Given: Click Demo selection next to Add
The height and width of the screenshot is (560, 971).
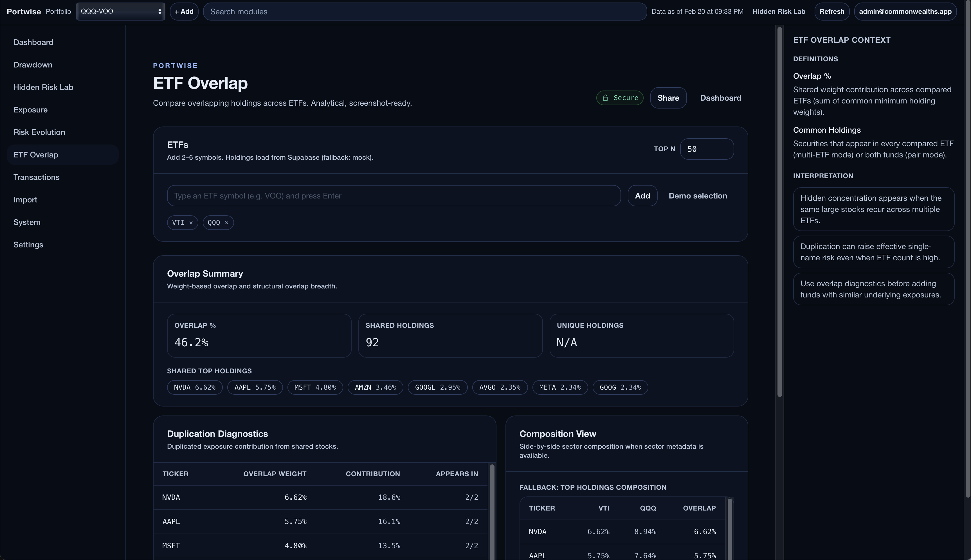Looking at the screenshot, I should point(698,196).
